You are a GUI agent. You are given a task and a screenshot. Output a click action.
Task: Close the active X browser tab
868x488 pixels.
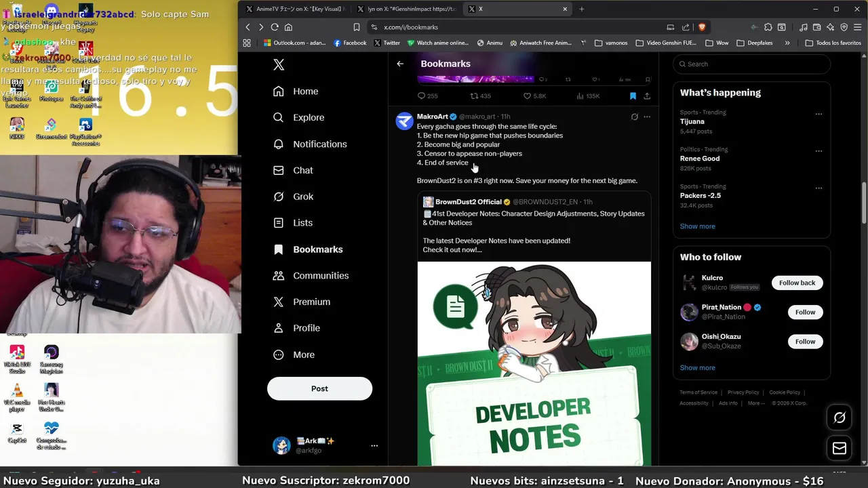click(x=565, y=9)
